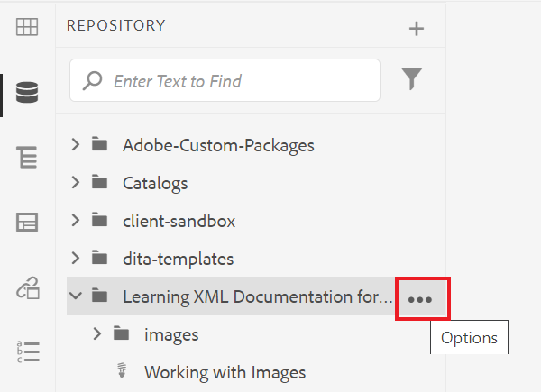The width and height of the screenshot is (541, 392).
Task: Expand the Catalogs folder chevron
Action: (76, 183)
